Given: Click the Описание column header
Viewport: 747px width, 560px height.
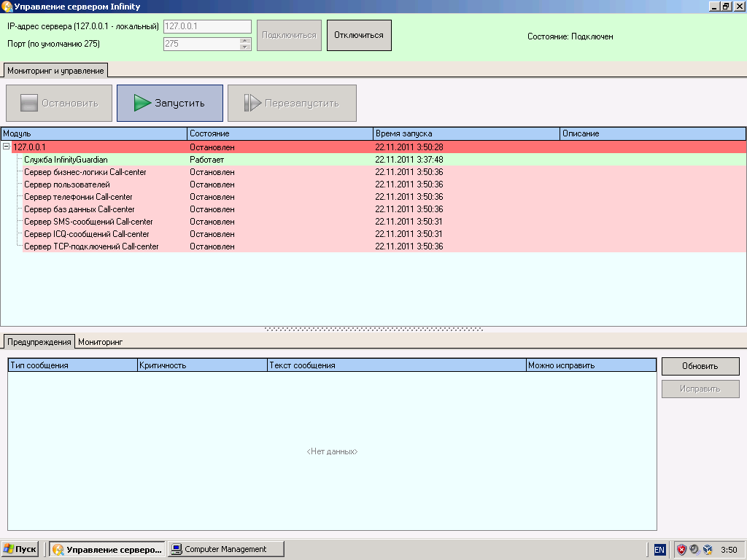Looking at the screenshot, I should coord(653,134).
